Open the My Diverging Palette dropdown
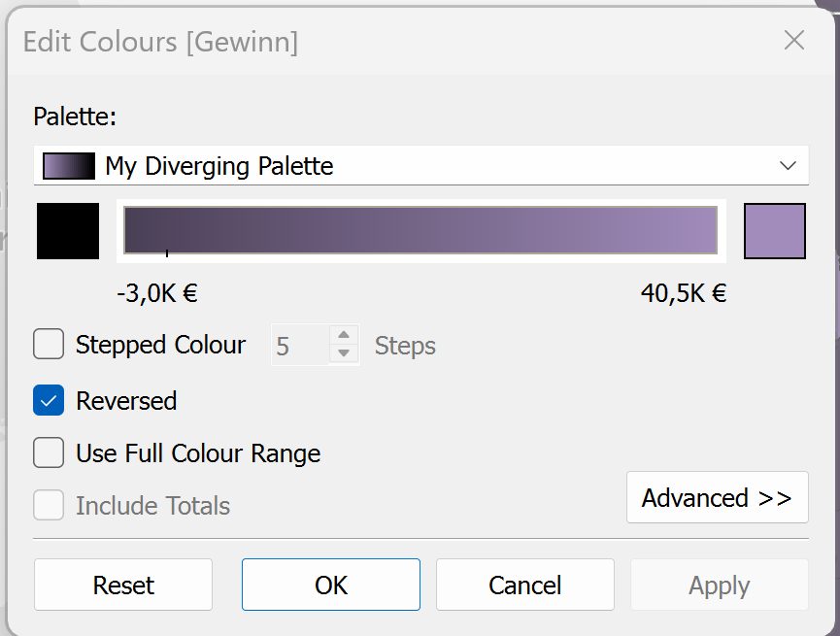 (420, 166)
